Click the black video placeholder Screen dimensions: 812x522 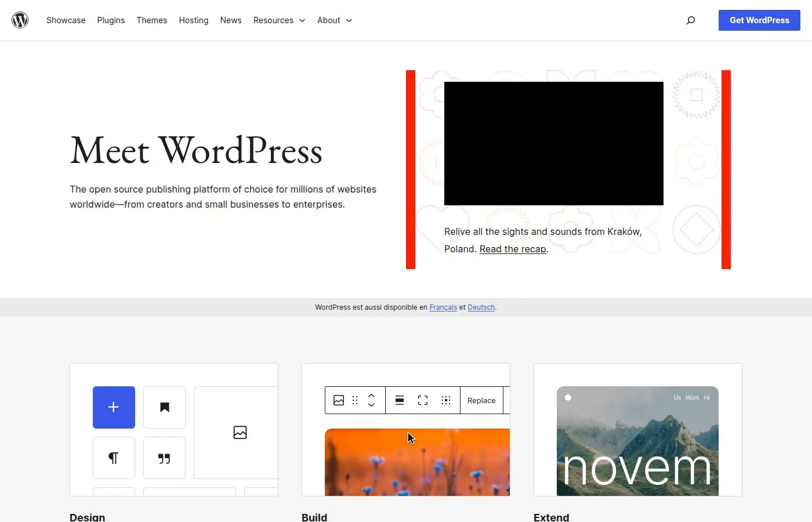coord(554,143)
